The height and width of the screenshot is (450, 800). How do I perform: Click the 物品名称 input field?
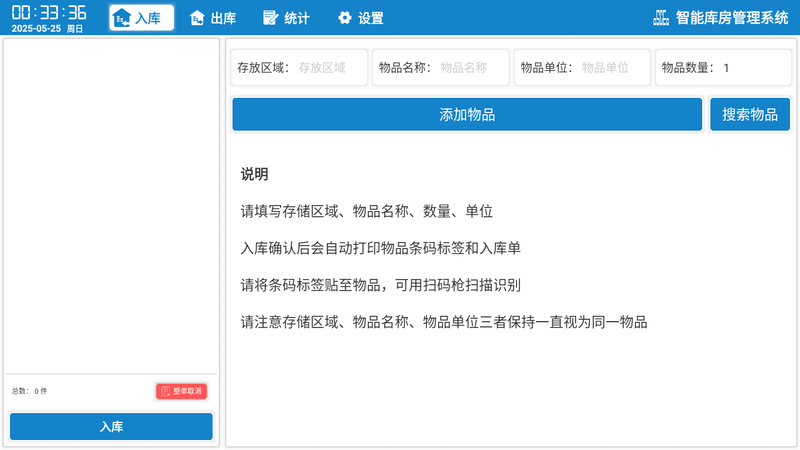tap(441, 67)
